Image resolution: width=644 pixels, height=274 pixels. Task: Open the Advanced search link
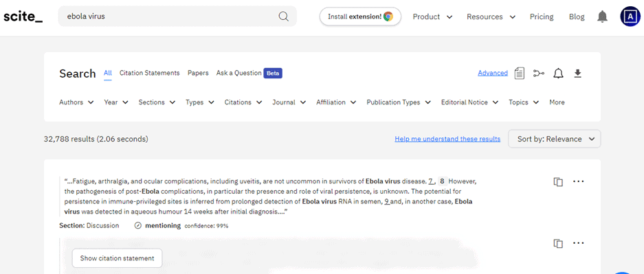[x=492, y=73]
